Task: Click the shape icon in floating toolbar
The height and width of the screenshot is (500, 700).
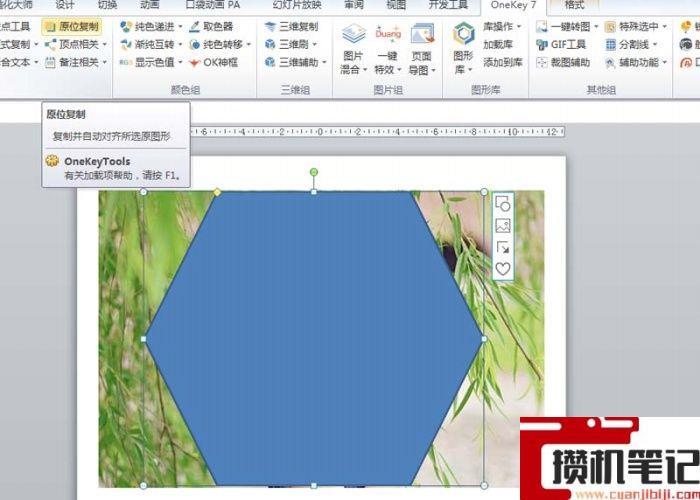Action: 503,204
